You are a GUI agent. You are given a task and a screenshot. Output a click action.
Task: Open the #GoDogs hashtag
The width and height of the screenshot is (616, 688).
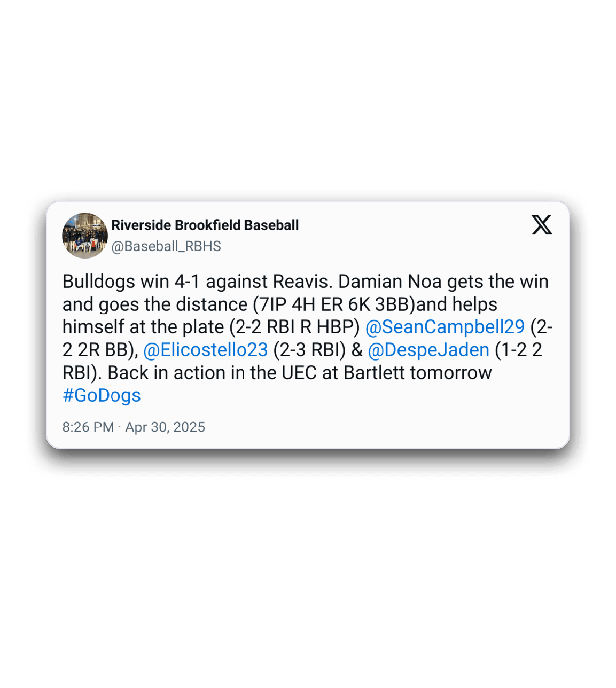pyautogui.click(x=102, y=395)
